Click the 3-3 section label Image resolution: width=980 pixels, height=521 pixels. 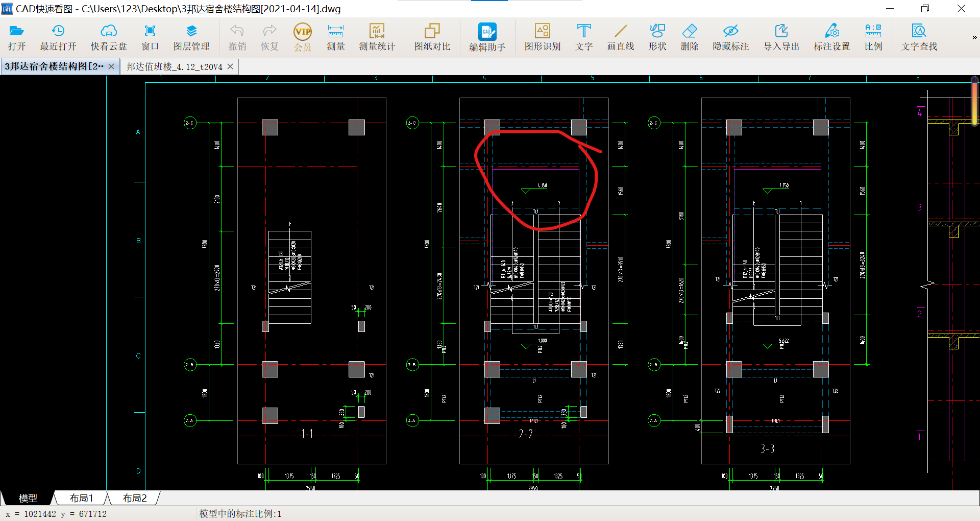coord(767,449)
